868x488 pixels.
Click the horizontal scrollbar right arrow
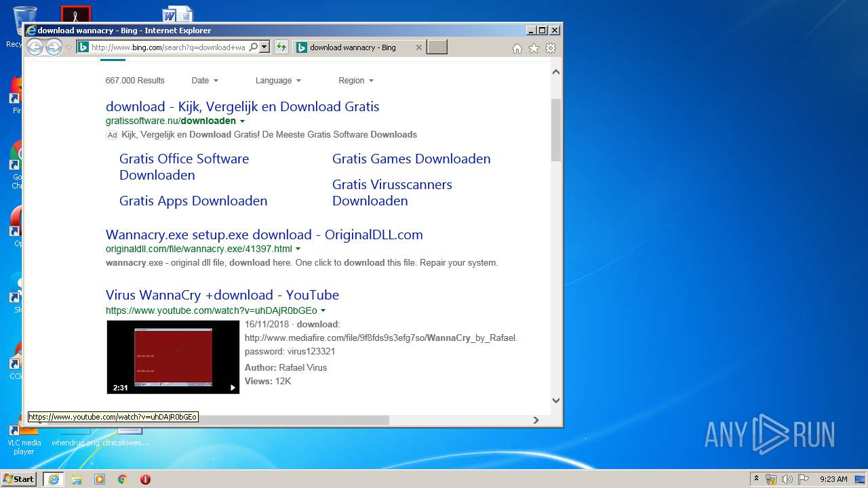pyautogui.click(x=536, y=420)
